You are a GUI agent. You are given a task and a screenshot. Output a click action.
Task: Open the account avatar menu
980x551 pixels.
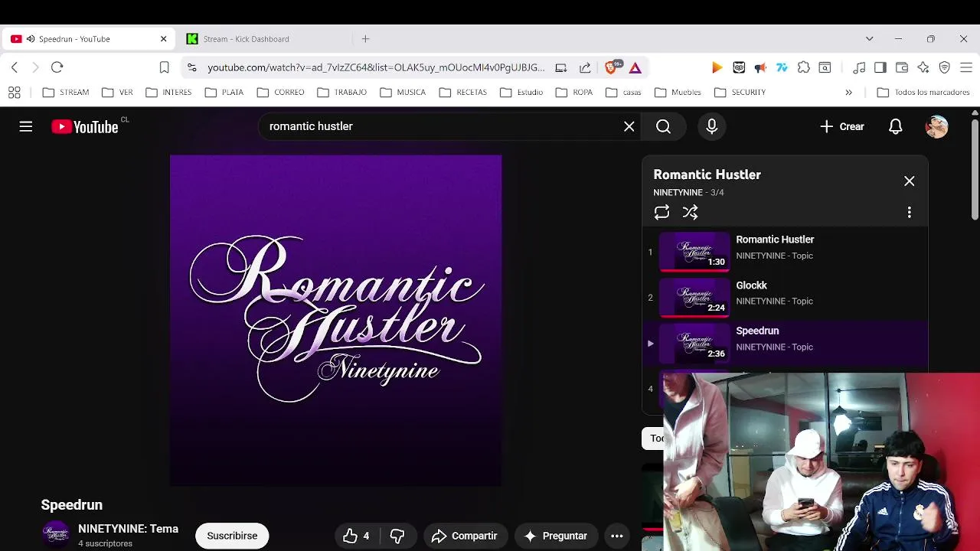point(937,126)
